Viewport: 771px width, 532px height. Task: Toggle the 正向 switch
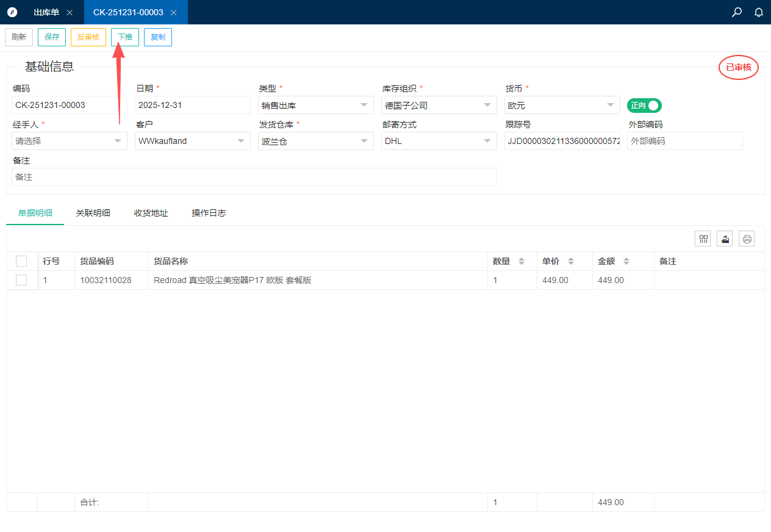644,106
